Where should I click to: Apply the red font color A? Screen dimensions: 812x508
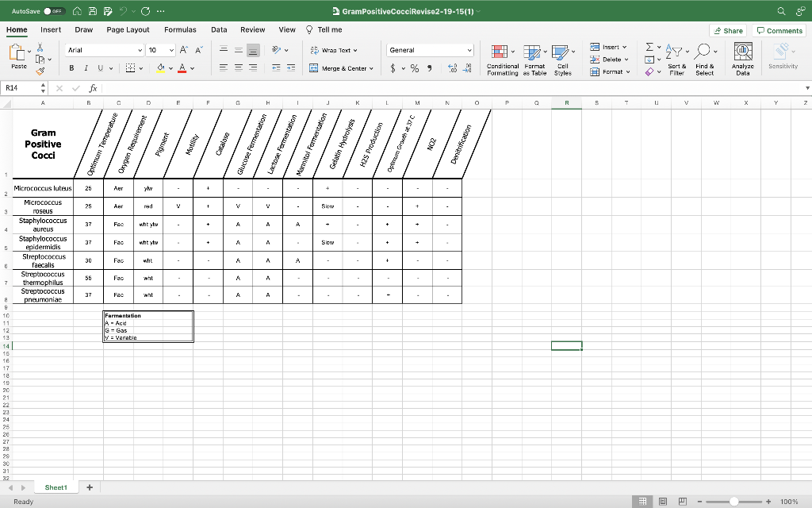tap(182, 68)
